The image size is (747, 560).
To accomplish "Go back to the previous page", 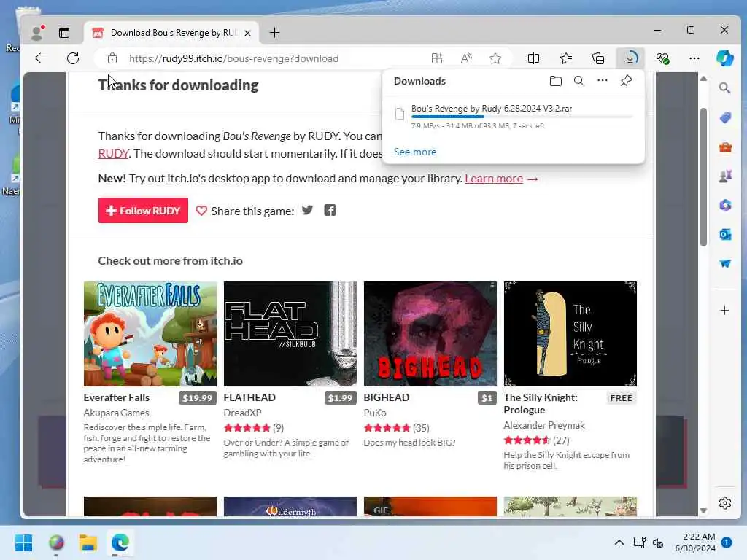I will point(41,58).
